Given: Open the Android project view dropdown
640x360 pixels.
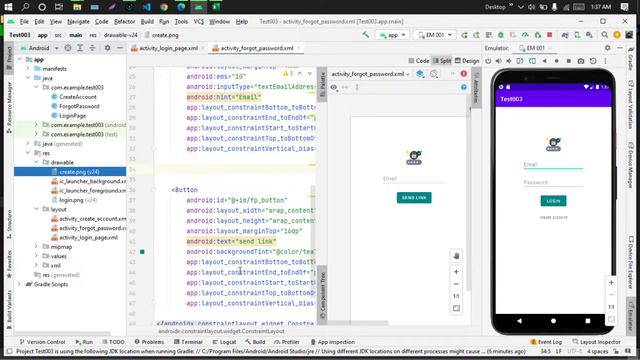Looking at the screenshot, I should point(40,48).
